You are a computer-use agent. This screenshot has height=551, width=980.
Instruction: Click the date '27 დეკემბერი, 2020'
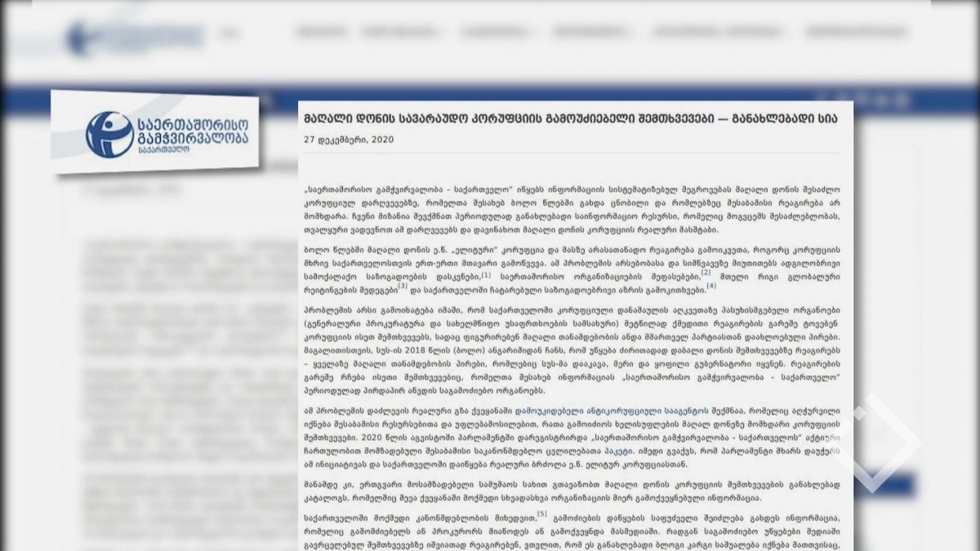(349, 140)
